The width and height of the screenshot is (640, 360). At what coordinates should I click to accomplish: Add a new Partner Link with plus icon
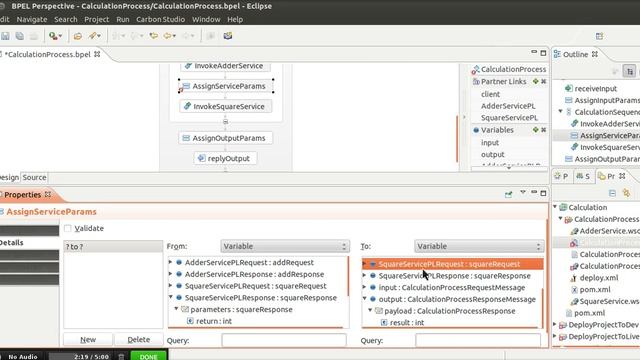tap(536, 82)
